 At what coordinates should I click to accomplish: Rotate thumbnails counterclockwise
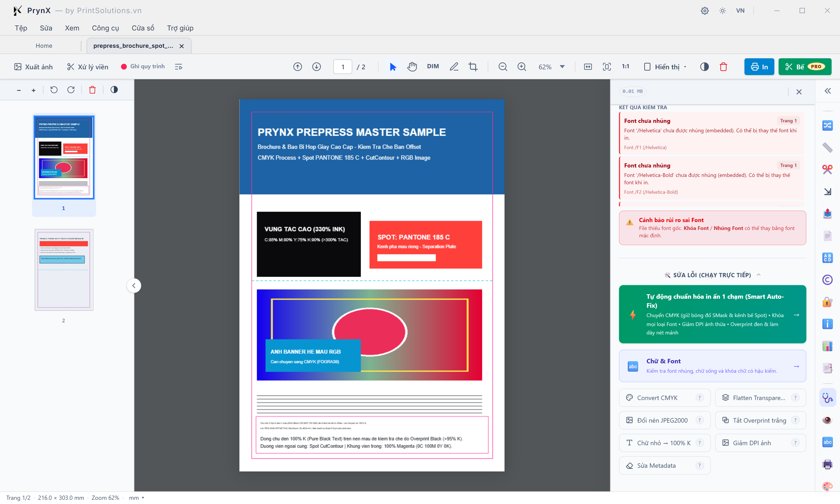[x=54, y=90]
